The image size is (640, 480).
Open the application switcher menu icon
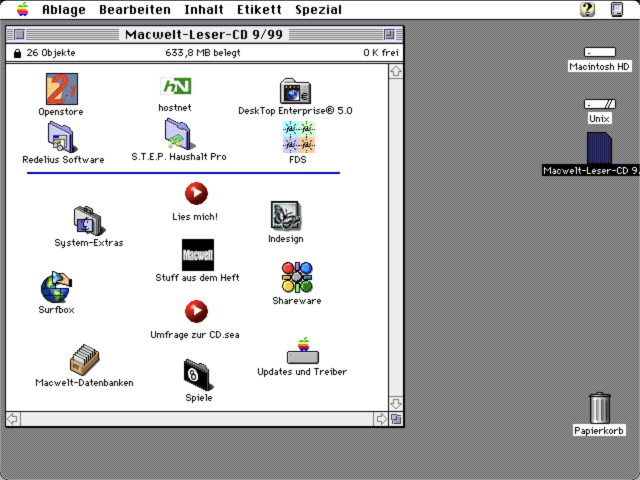pos(617,9)
